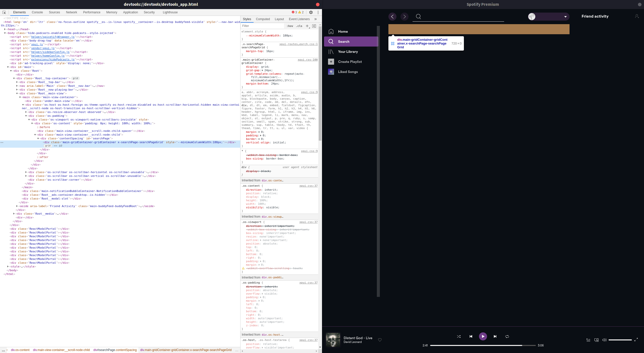Viewport: 644px width, 353px height.
Task: Switch to the Console tab
Action: click(x=37, y=12)
